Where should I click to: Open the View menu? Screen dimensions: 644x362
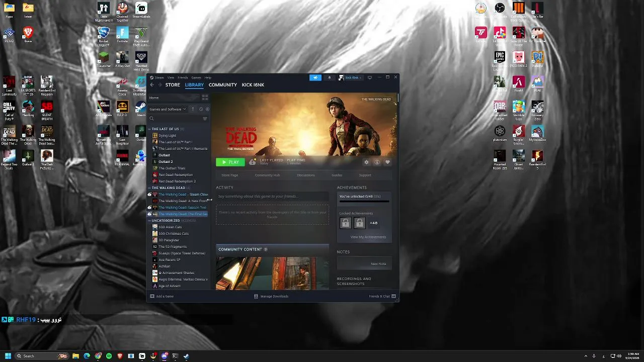click(171, 77)
